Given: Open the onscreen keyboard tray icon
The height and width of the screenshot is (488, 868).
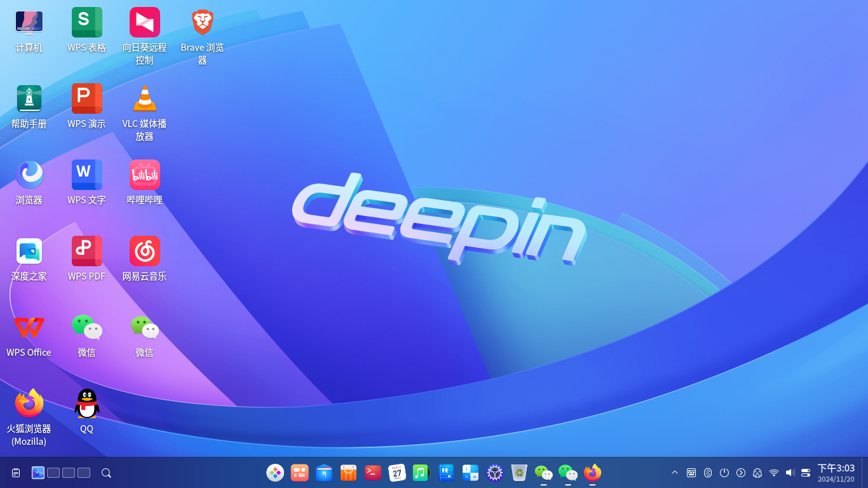Looking at the screenshot, I should [x=691, y=473].
